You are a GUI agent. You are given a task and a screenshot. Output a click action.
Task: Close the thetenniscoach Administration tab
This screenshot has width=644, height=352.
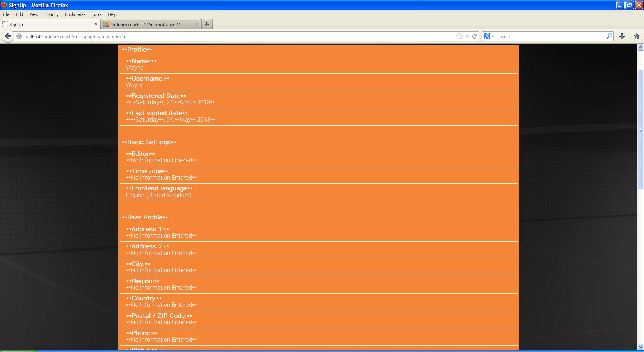[x=197, y=24]
